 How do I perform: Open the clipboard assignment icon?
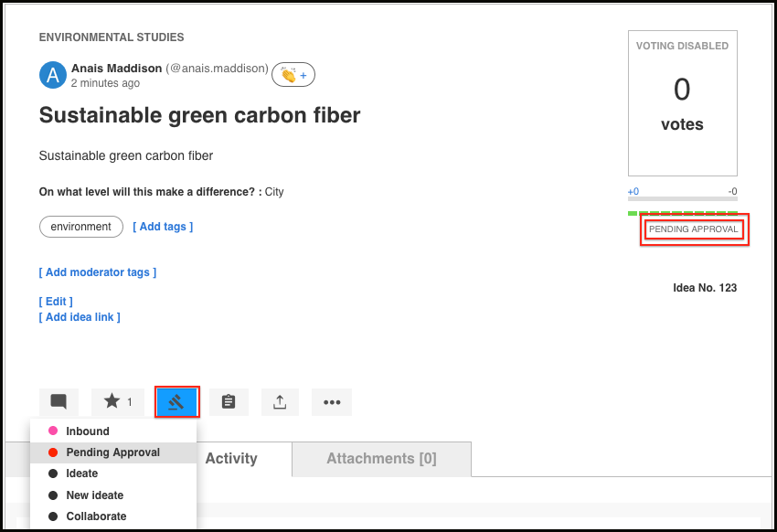point(229,401)
